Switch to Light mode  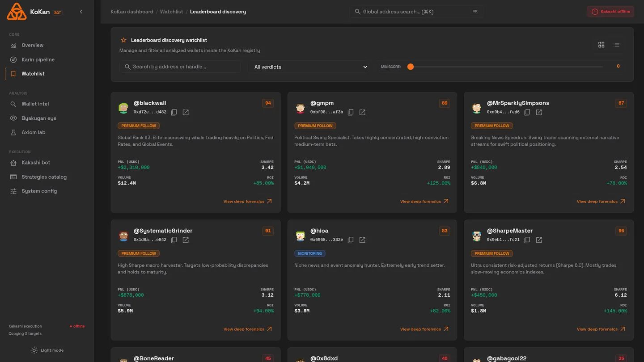click(x=47, y=350)
